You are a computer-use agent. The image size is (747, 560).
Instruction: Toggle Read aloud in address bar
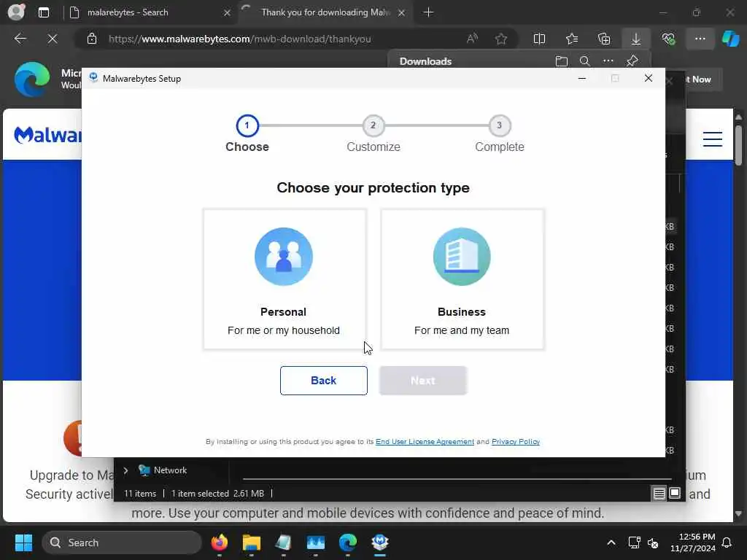[x=472, y=39]
